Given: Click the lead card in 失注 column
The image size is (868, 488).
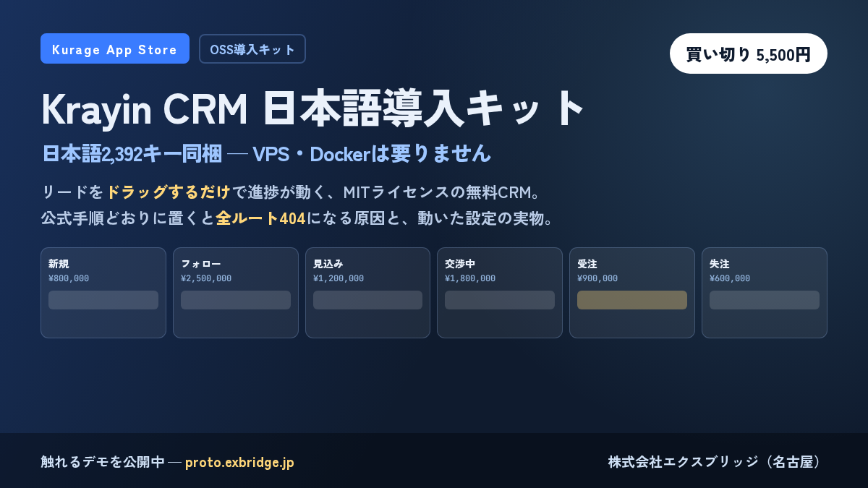Looking at the screenshot, I should (765, 300).
